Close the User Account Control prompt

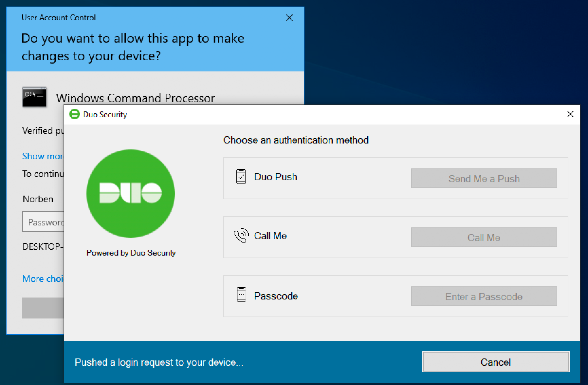click(x=289, y=18)
